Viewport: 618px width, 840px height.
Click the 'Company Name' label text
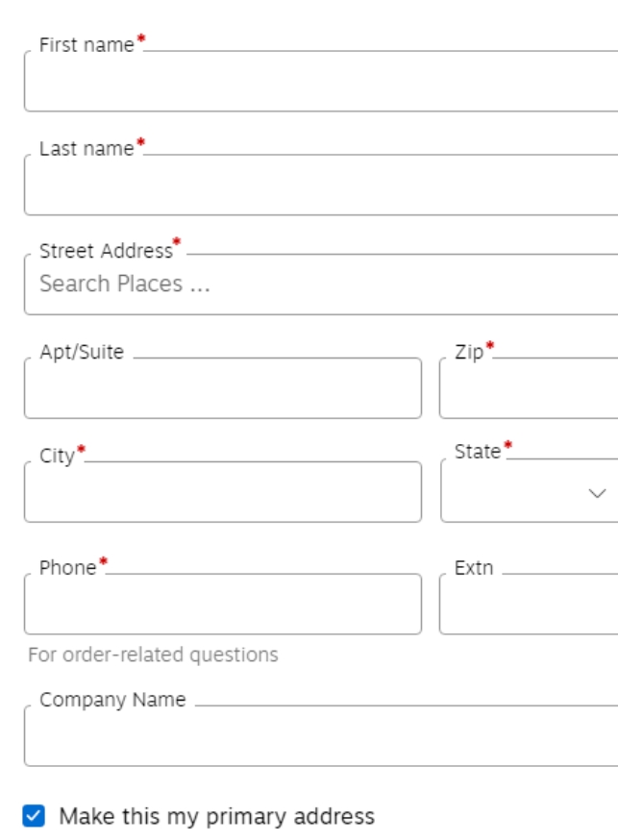(112, 700)
